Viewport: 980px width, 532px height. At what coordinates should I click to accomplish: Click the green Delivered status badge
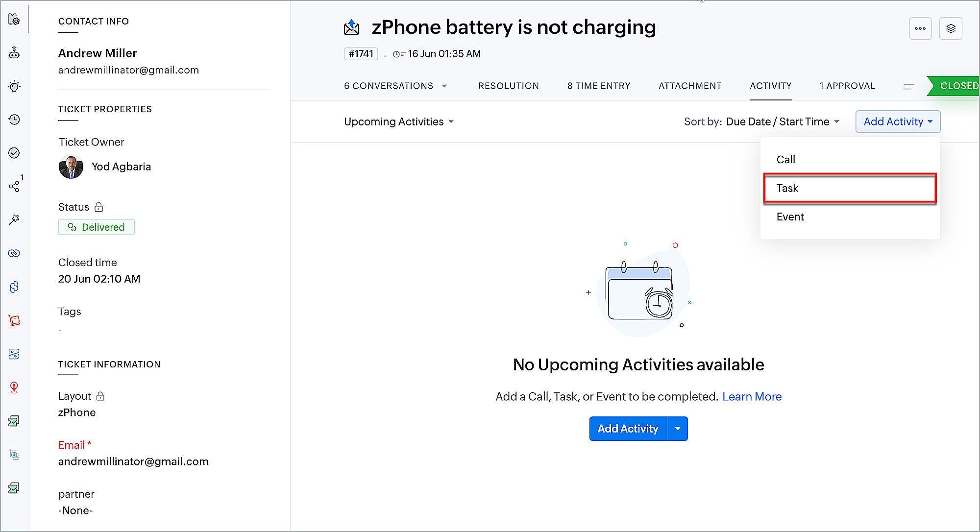(97, 227)
